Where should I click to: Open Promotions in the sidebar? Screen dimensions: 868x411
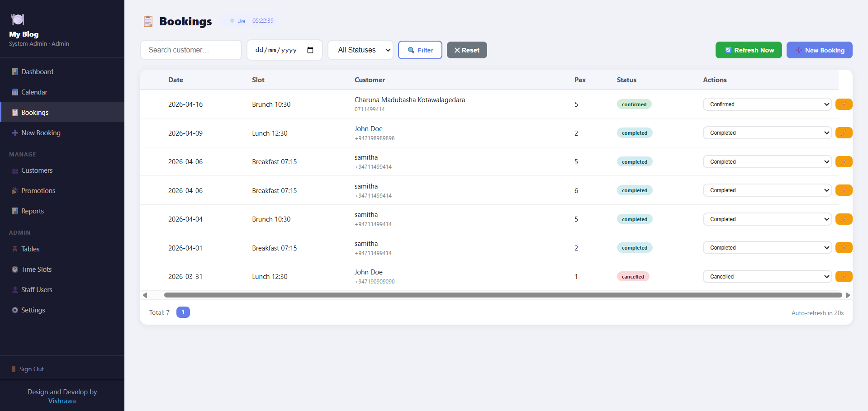pos(38,191)
